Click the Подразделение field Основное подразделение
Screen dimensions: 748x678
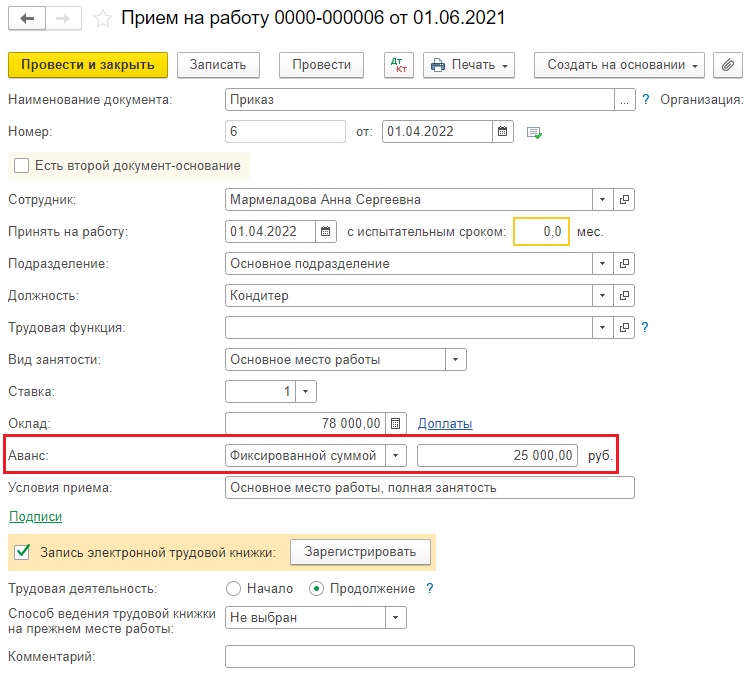click(x=409, y=263)
